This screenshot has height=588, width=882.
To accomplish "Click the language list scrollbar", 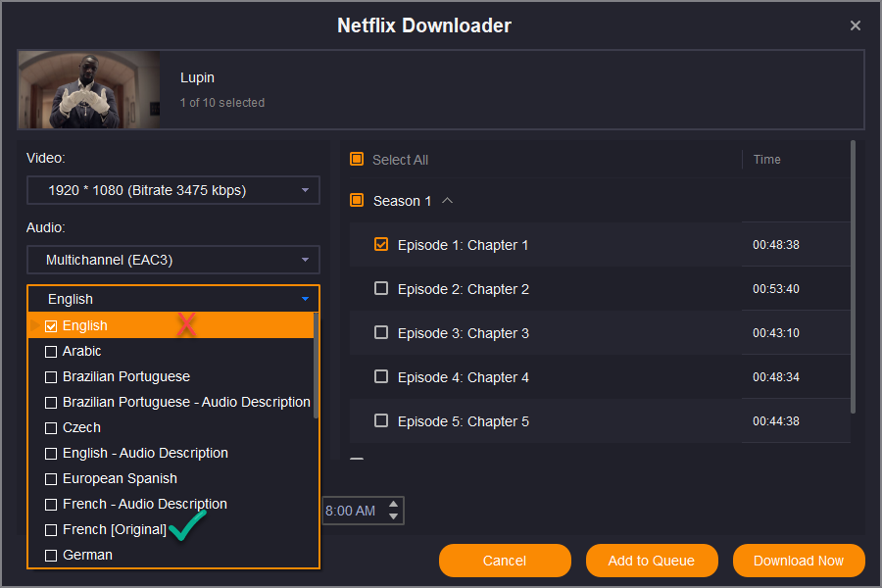I will (316, 366).
